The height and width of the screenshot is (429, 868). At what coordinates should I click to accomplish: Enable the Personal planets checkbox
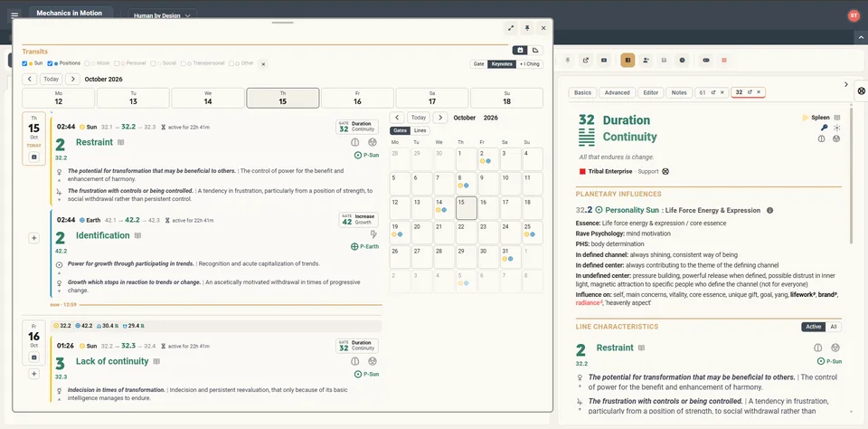(x=116, y=63)
